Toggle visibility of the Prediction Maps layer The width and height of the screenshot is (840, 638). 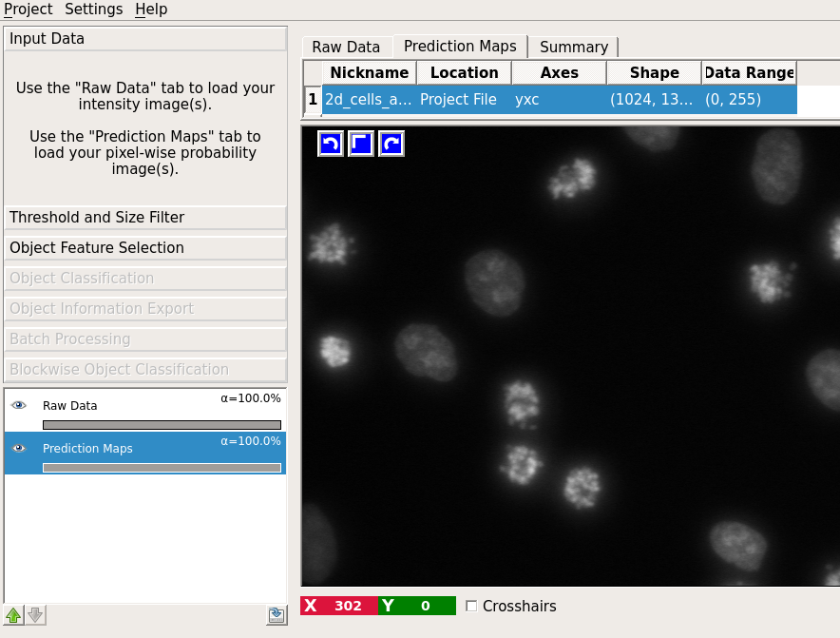coord(17,448)
